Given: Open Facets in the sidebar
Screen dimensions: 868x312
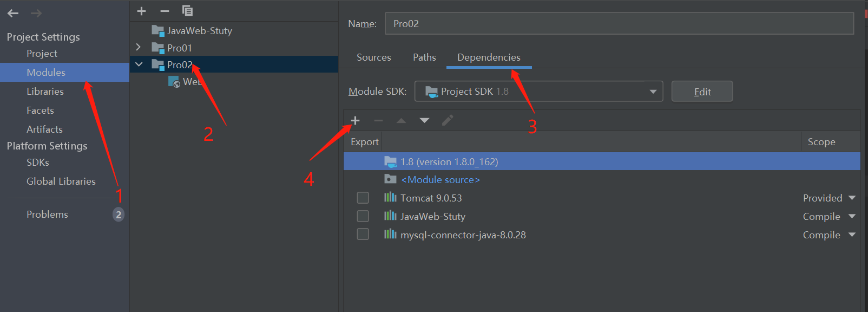Looking at the screenshot, I should pos(41,110).
